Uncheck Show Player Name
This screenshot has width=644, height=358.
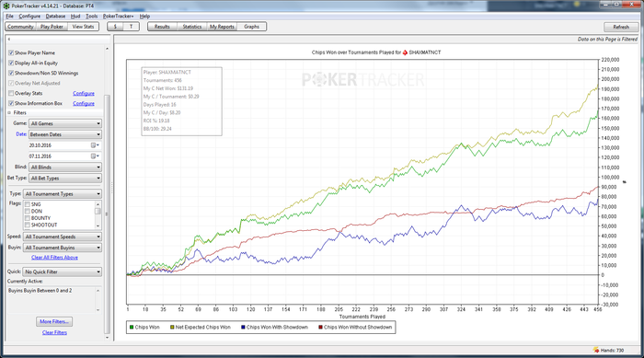[11, 53]
